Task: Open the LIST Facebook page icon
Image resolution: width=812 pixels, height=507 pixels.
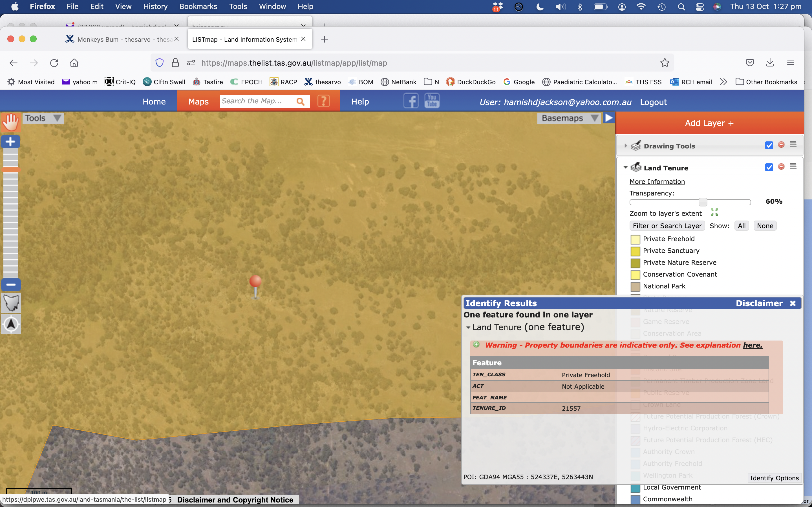Action: coord(411,101)
